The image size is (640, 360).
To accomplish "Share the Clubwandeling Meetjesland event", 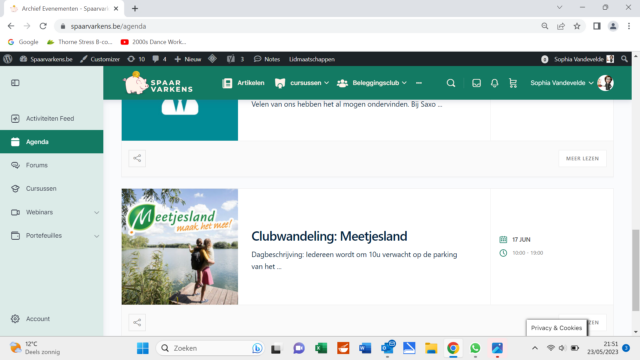I will [137, 322].
